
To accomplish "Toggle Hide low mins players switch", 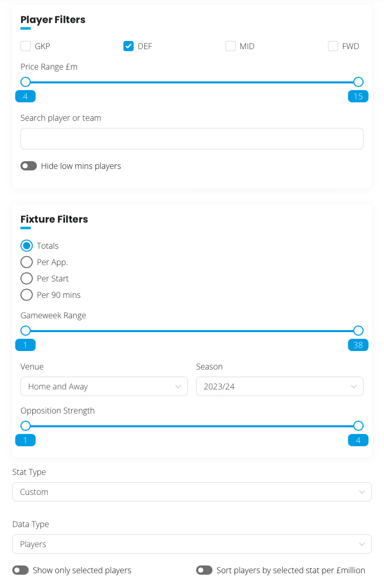I will tap(29, 166).
